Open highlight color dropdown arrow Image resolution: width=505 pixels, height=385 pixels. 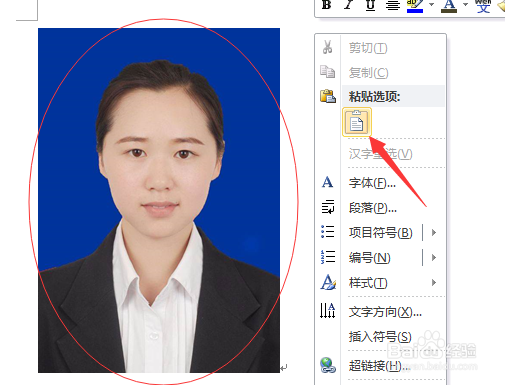pyautogui.click(x=431, y=4)
